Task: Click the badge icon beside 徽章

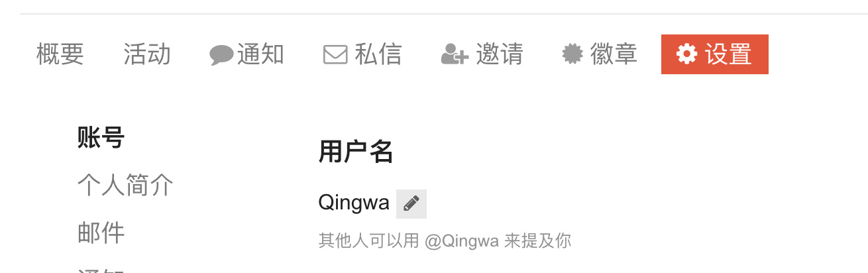Action: tap(572, 54)
